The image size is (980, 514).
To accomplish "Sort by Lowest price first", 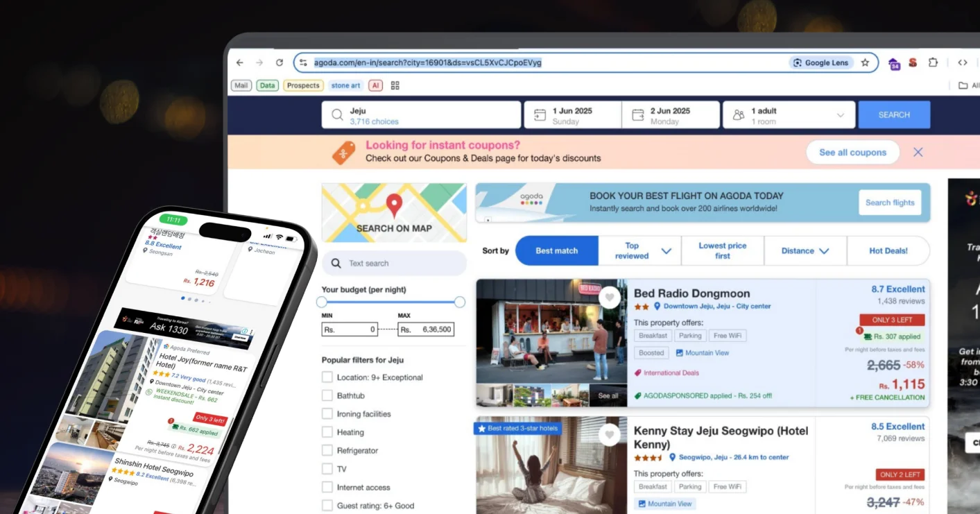I will point(723,251).
